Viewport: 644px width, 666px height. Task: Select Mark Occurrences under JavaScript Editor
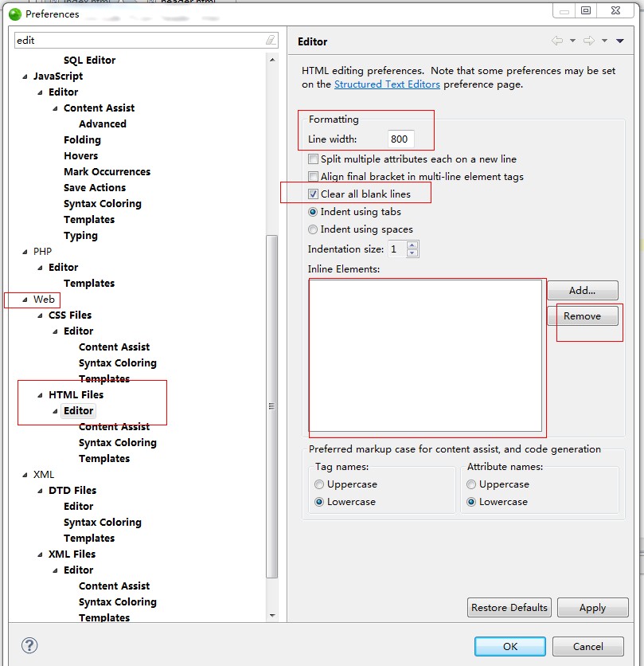click(x=107, y=172)
